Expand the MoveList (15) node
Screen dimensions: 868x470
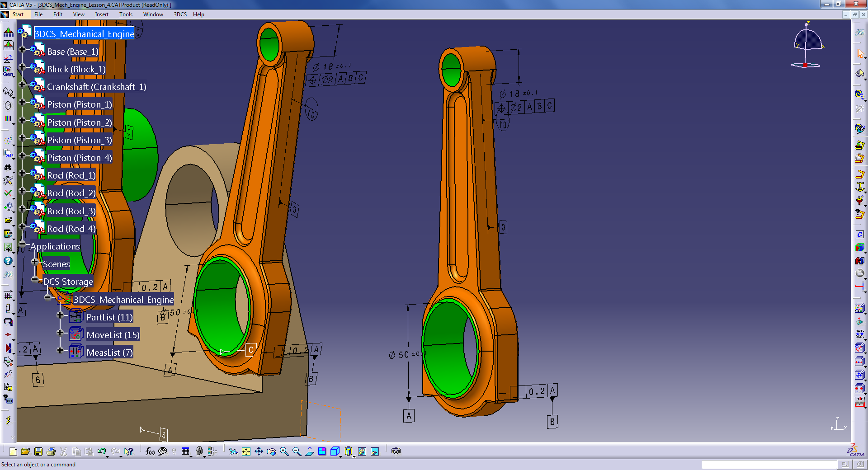pos(60,333)
